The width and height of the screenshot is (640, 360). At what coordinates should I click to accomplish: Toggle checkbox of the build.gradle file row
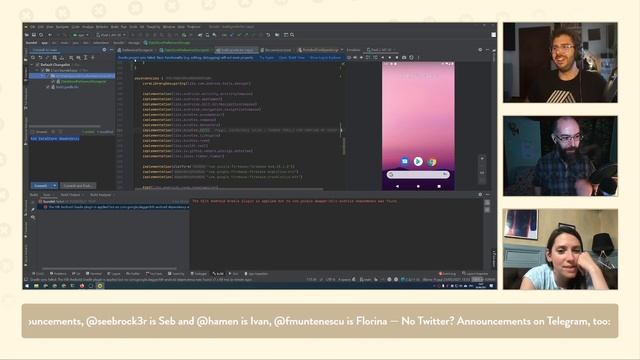(x=48, y=87)
